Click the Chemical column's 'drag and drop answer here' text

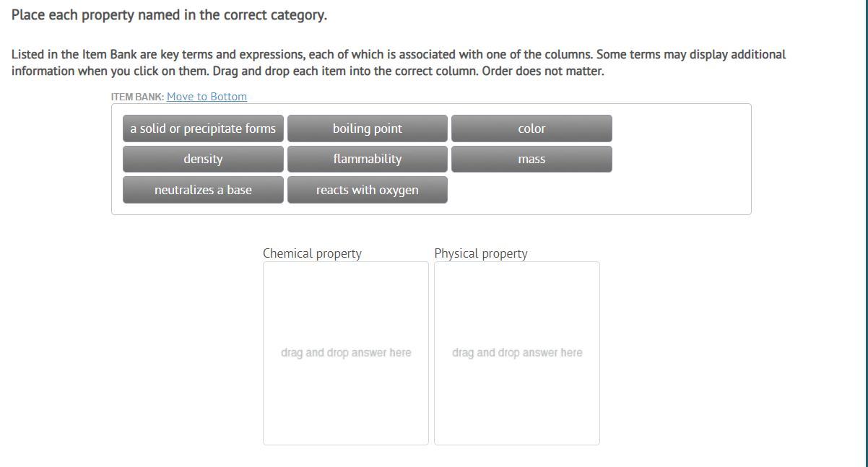click(346, 353)
